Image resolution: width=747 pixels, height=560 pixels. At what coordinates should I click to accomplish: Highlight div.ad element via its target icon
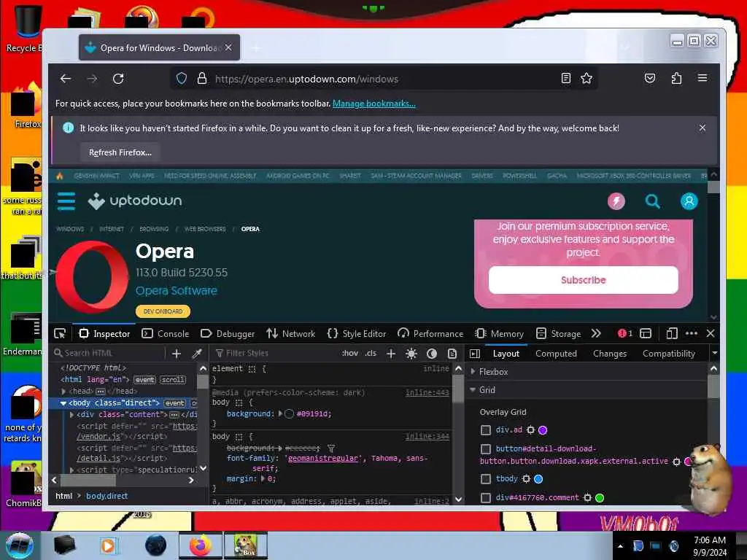coord(530,430)
